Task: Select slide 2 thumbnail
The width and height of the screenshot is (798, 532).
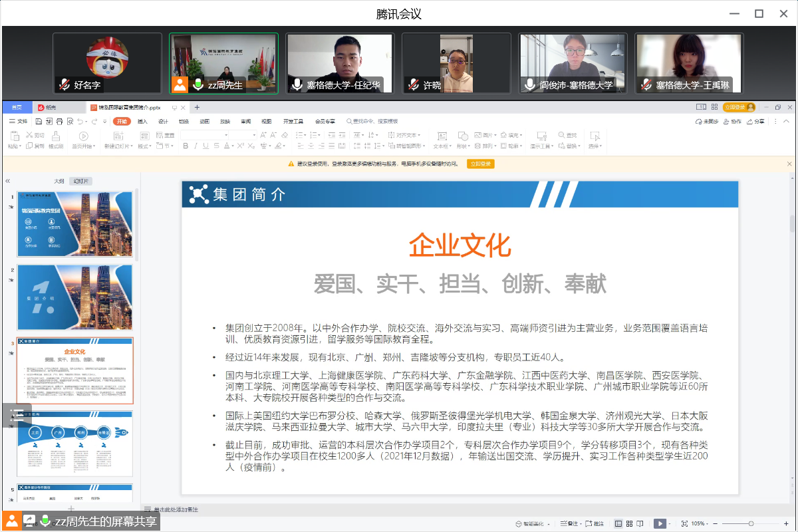Action: 74,297
